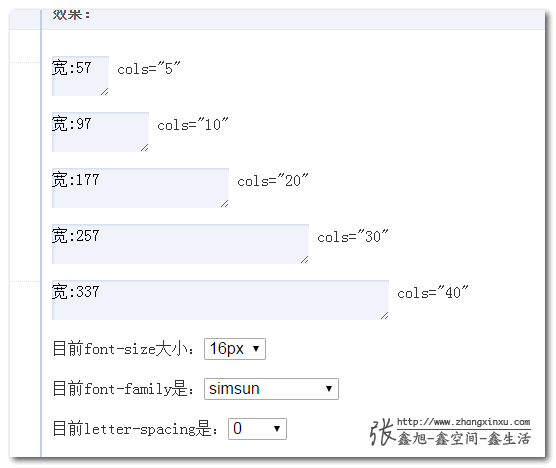The width and height of the screenshot is (556, 468).
Task: Focus the textarea showing 宽:337
Action: coord(221,300)
